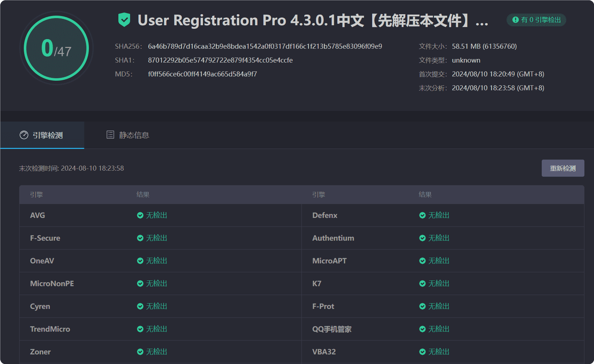Click the green check icon in TrendMicro row
This screenshot has width=594, height=364.
pyautogui.click(x=140, y=329)
